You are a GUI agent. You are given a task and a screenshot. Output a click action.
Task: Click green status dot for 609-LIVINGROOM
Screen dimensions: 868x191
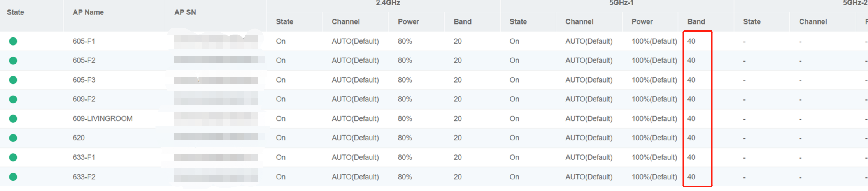click(x=13, y=118)
